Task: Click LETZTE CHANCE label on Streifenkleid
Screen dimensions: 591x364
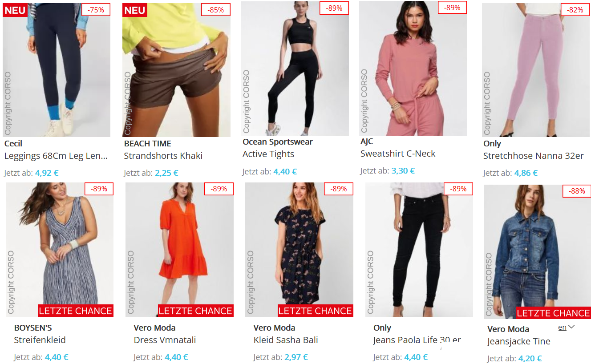Action: [x=76, y=311]
